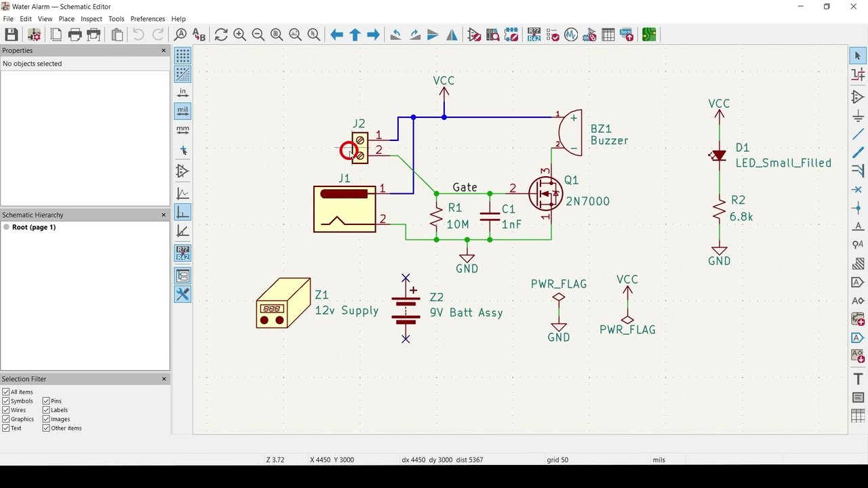Uncheck the Symbols selection filter
The image size is (868, 488).
click(6, 401)
